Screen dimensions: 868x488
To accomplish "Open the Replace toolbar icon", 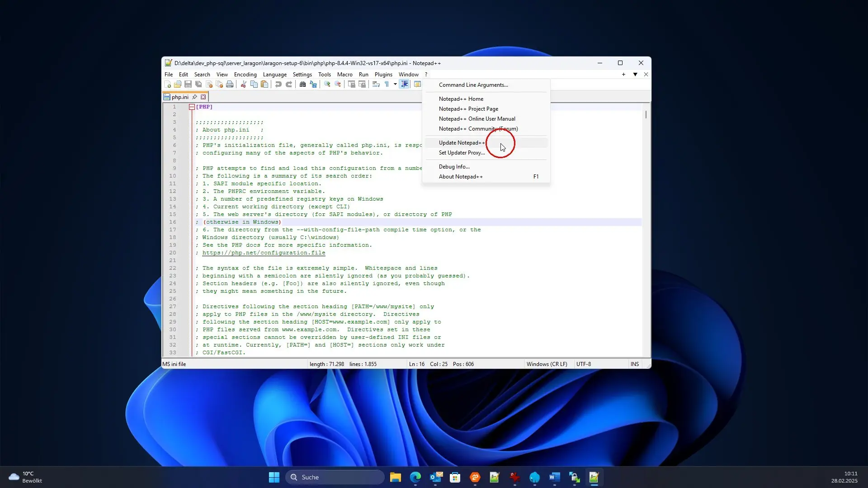I will [x=313, y=84].
